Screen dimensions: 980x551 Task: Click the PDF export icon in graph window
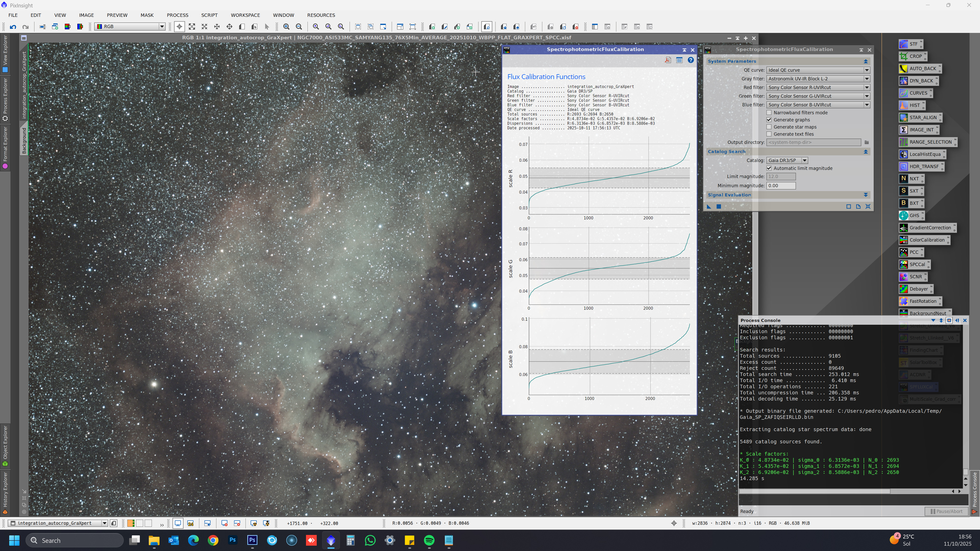coord(668,60)
